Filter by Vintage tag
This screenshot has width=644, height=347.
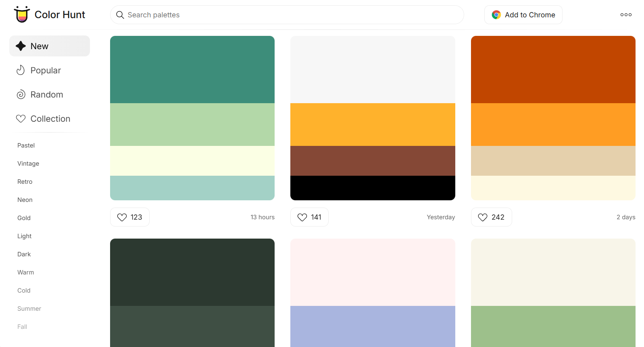pos(28,164)
